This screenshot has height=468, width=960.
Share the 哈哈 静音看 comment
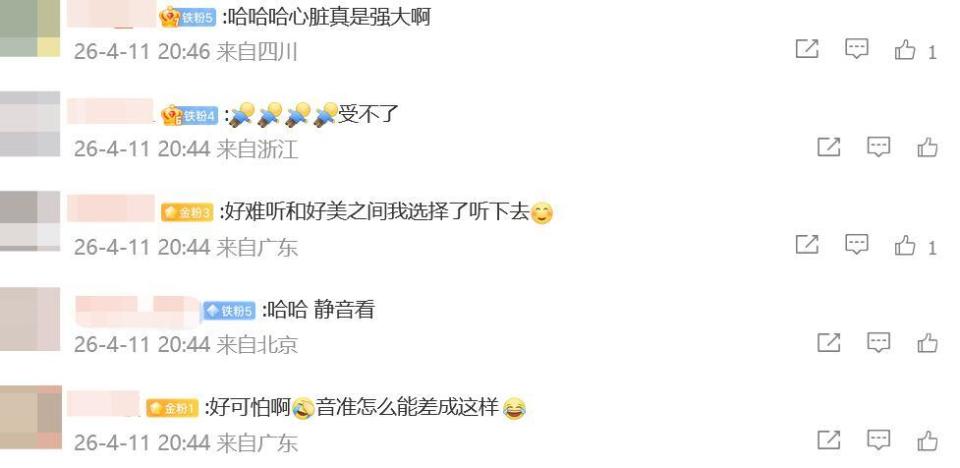pyautogui.click(x=829, y=343)
